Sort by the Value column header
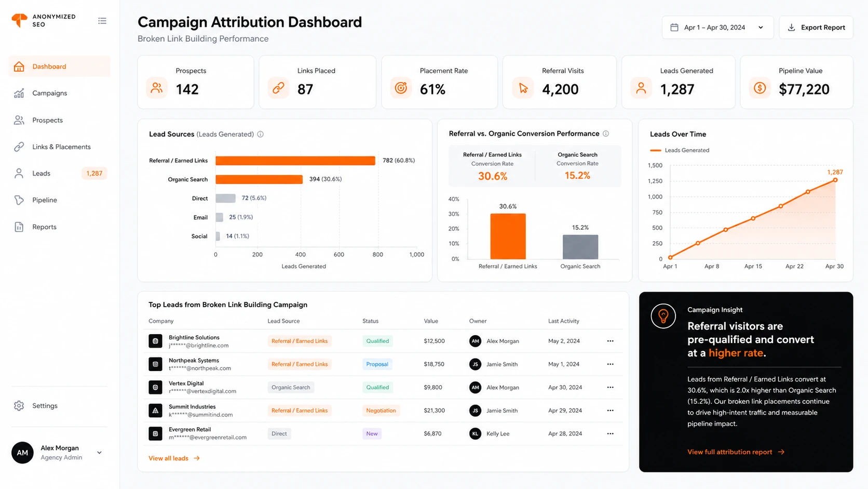 [431, 321]
